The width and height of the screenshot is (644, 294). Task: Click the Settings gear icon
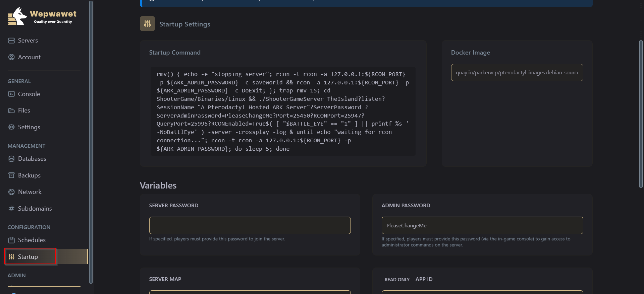coord(11,127)
